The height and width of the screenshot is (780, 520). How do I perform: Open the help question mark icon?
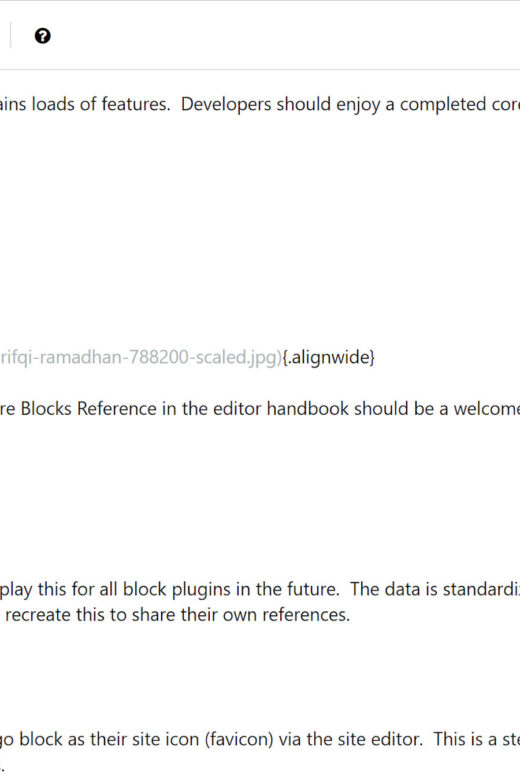pos(43,36)
